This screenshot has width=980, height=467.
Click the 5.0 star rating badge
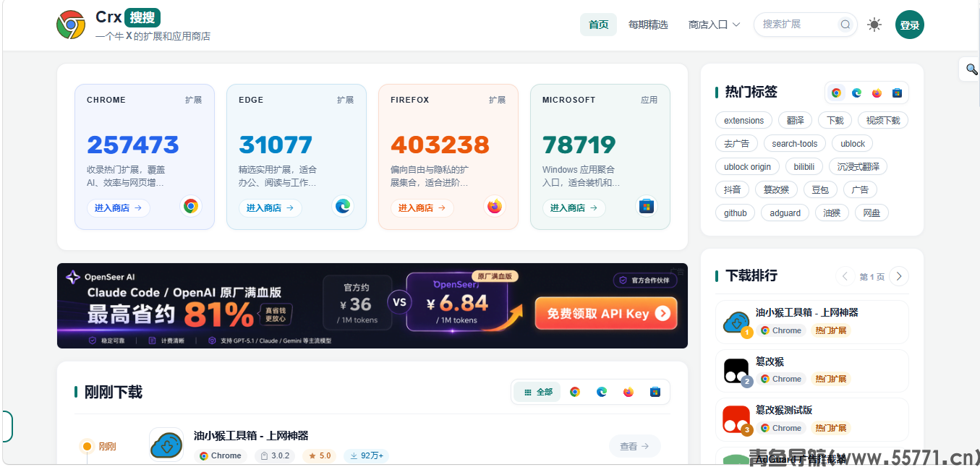point(319,456)
